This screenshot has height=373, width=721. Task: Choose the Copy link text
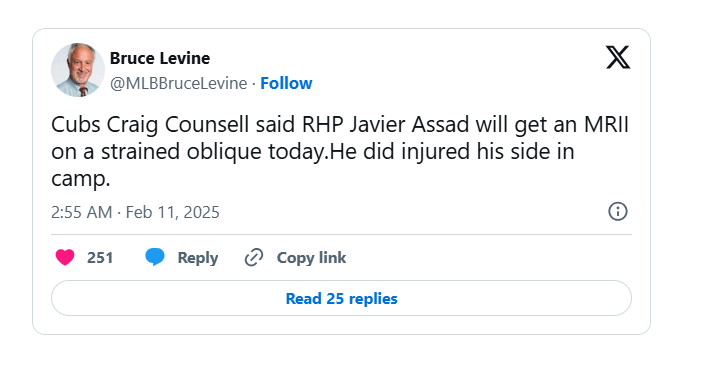coord(311,258)
